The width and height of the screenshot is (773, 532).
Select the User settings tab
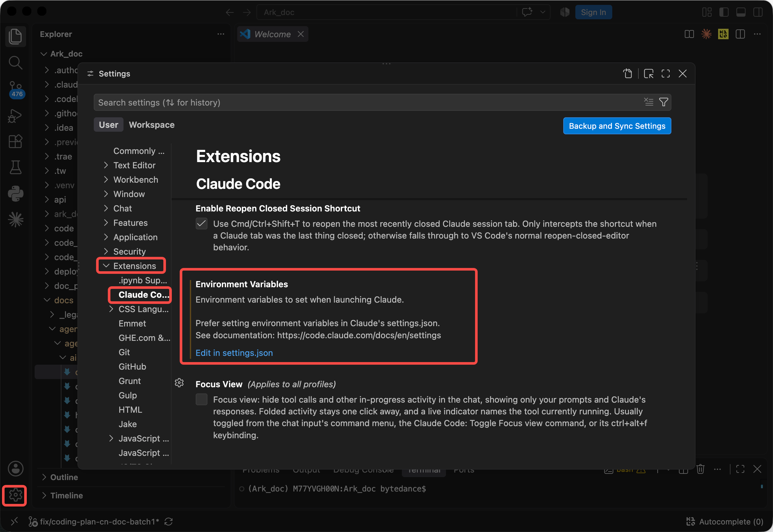pyautogui.click(x=108, y=125)
